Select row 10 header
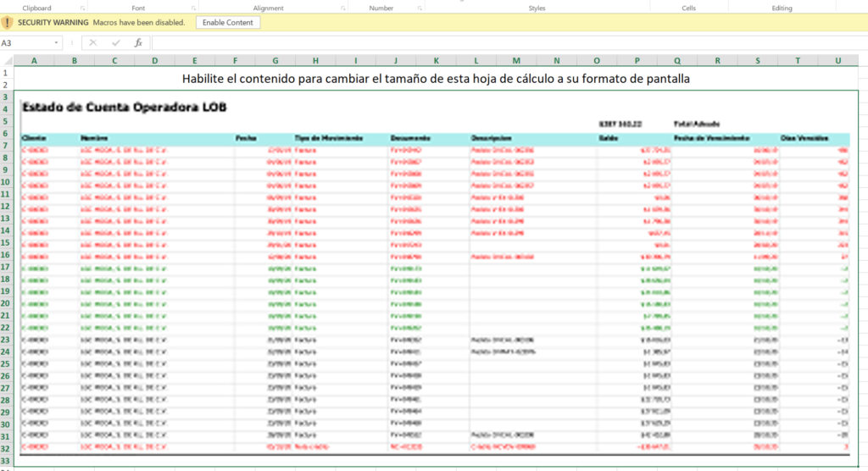Screen dimensions: 868x471 pyautogui.click(x=6, y=182)
